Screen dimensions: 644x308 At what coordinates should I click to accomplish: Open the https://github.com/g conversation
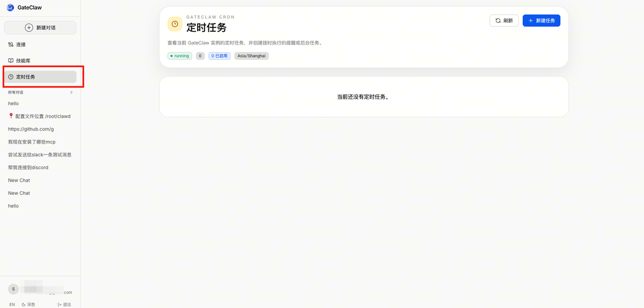(31, 129)
